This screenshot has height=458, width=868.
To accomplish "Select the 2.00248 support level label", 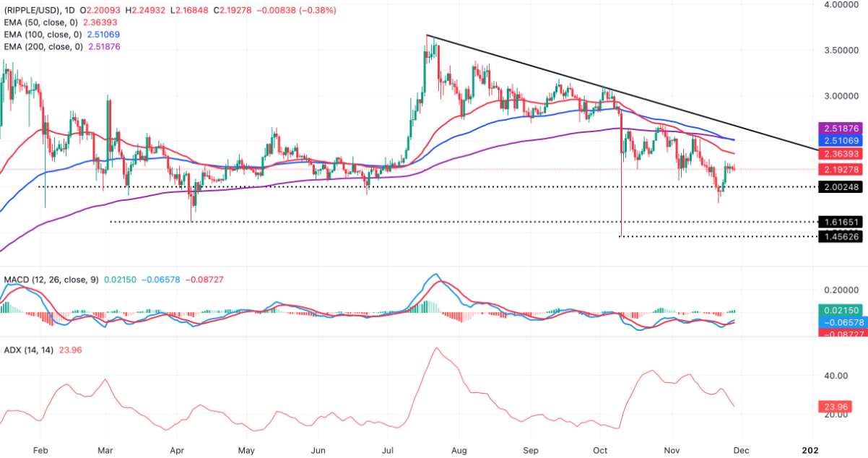I will coord(841,186).
